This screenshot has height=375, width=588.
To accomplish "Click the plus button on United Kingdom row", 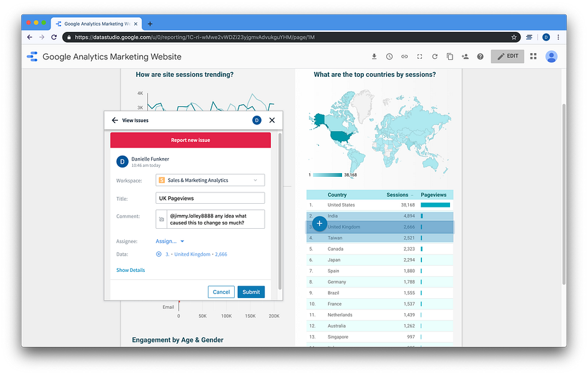I will pyautogui.click(x=319, y=224).
